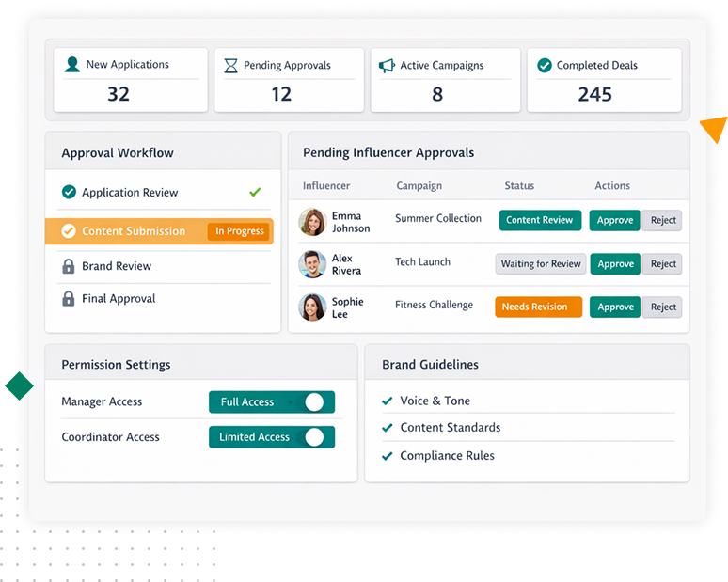Click the Permission Settings heading
Screen dimensions: 728x582
pyautogui.click(x=116, y=365)
